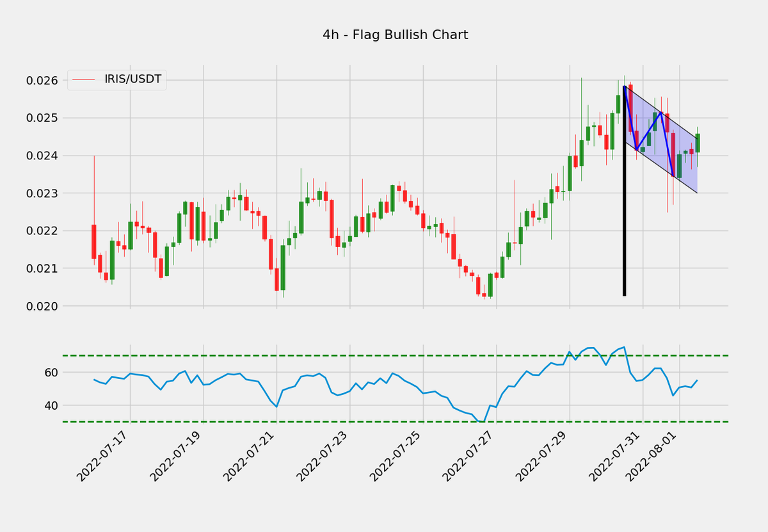Click the chart title '4h - Flag Bullish Chart'
The height and width of the screenshot is (532, 768).
pos(395,35)
